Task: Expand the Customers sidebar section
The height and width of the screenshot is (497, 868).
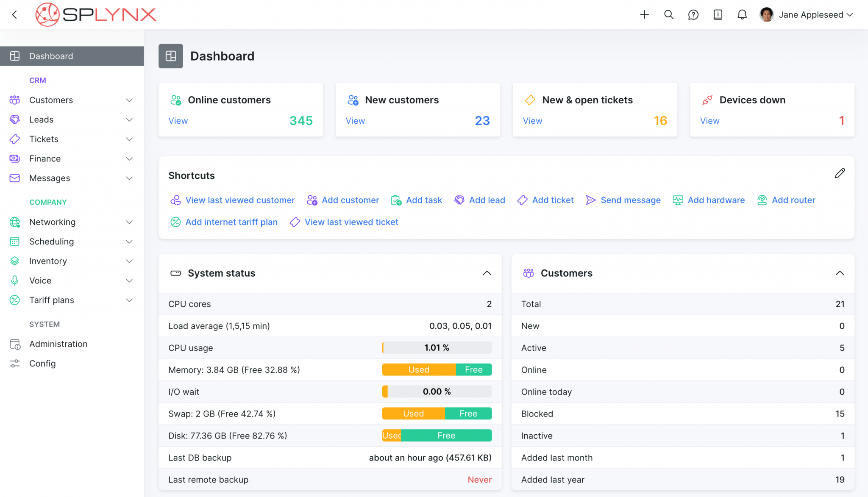Action: [129, 100]
